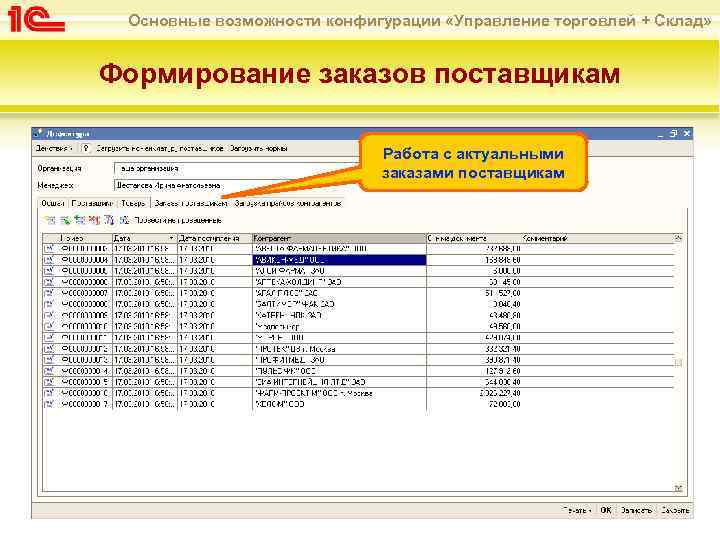
Task: Select the ПУЛЬС ФК ООО contractor cell
Action: click(339, 371)
